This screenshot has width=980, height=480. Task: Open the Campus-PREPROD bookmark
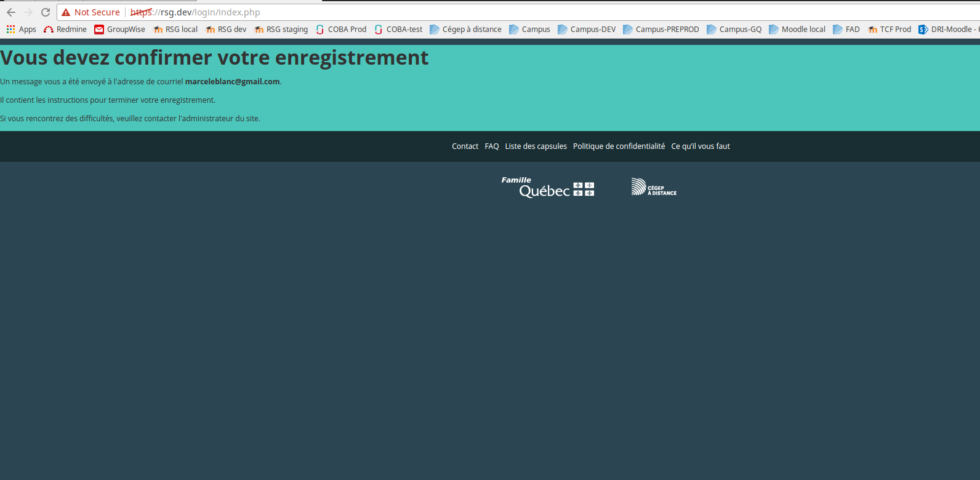661,30
